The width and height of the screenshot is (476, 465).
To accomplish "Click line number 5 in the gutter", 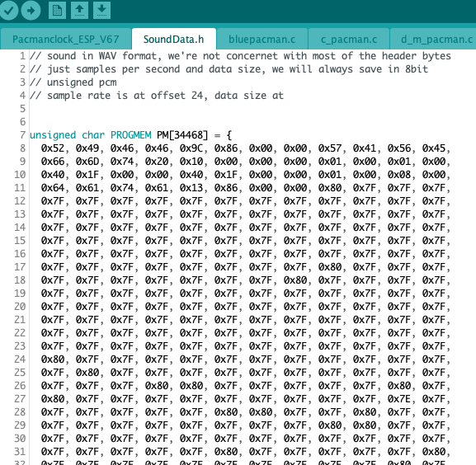I will point(23,109).
